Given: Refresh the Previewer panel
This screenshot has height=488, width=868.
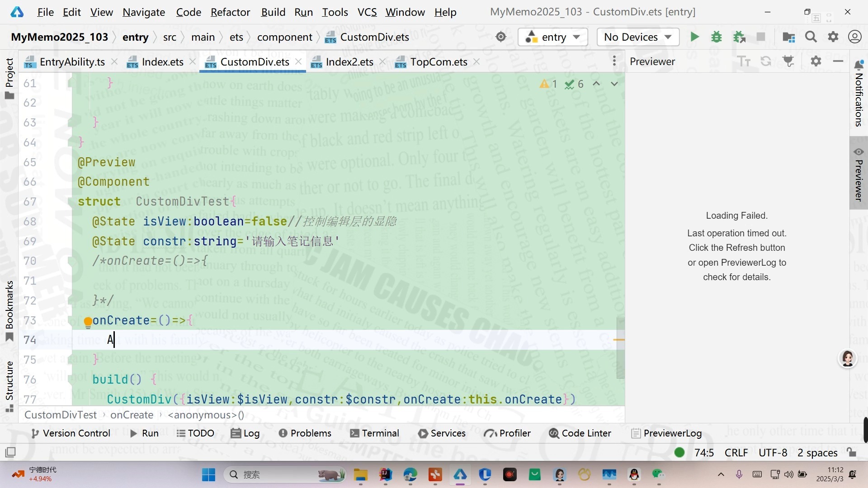Looking at the screenshot, I should click(x=766, y=61).
